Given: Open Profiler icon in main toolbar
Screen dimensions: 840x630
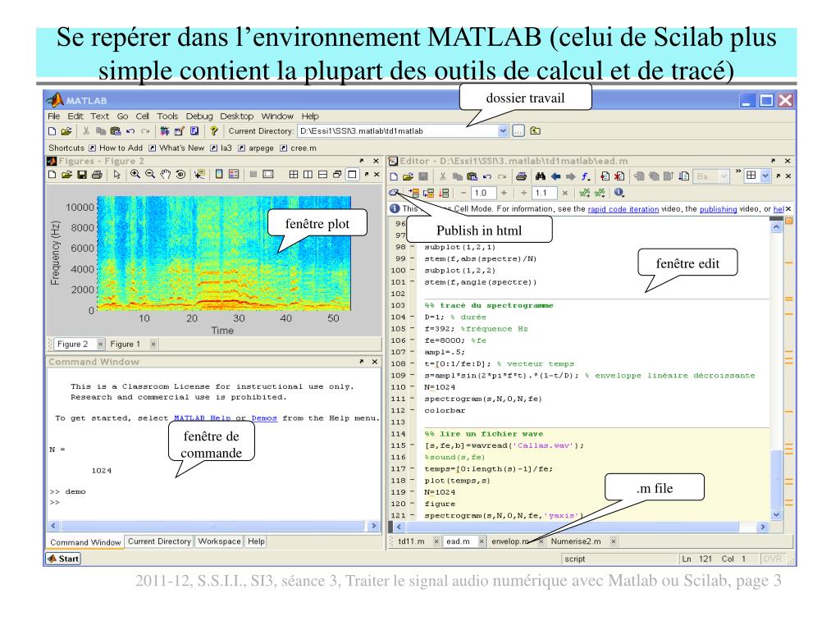Looking at the screenshot, I should [194, 131].
